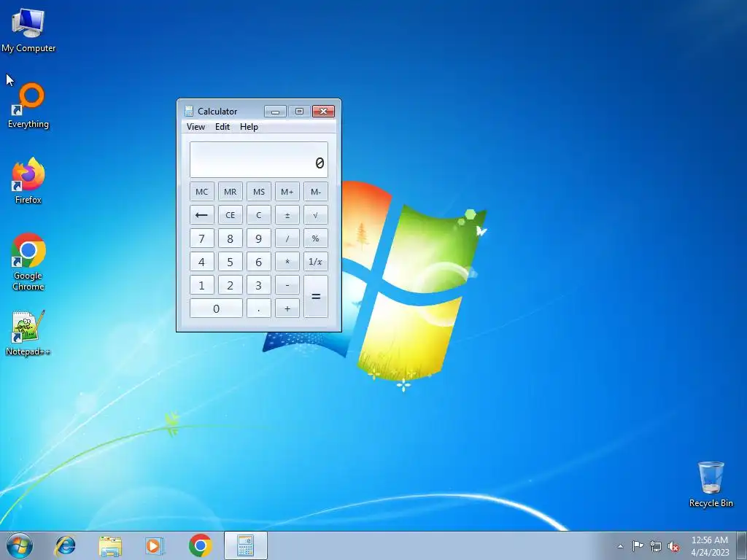Click digit 1 on the calculator

pyautogui.click(x=202, y=285)
